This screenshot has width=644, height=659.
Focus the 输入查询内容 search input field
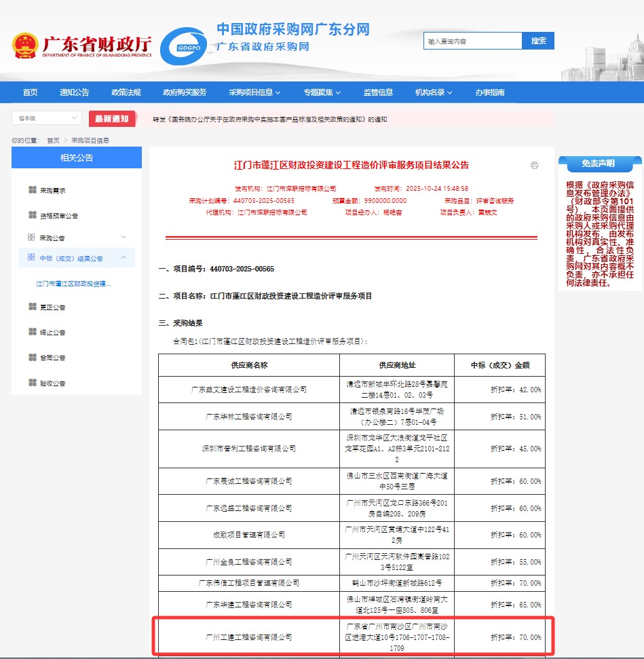(x=472, y=41)
